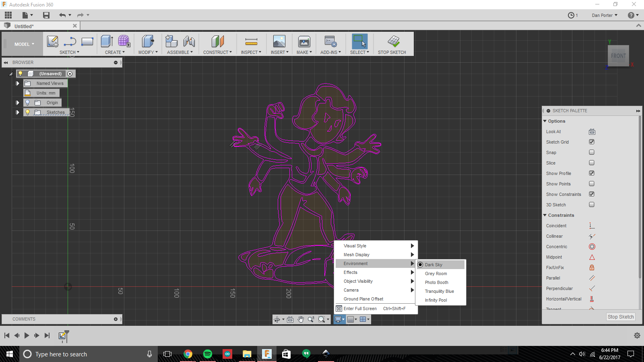
Task: Click the FRONT face of view cube
Action: [618, 56]
